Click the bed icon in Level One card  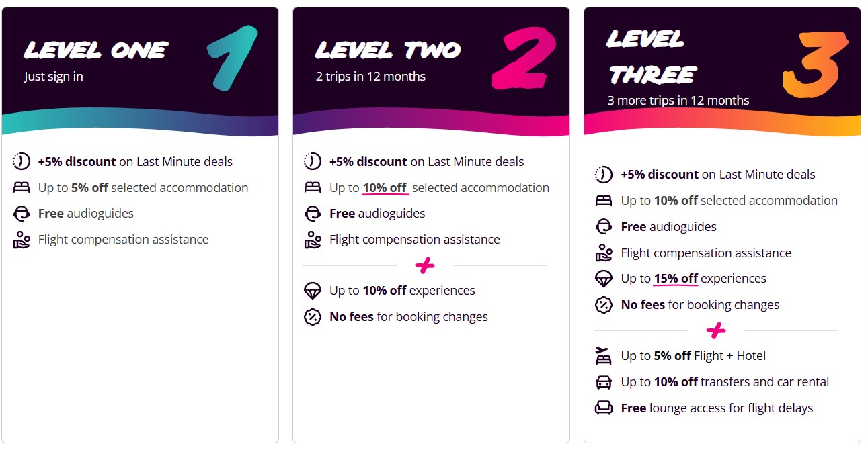point(22,188)
